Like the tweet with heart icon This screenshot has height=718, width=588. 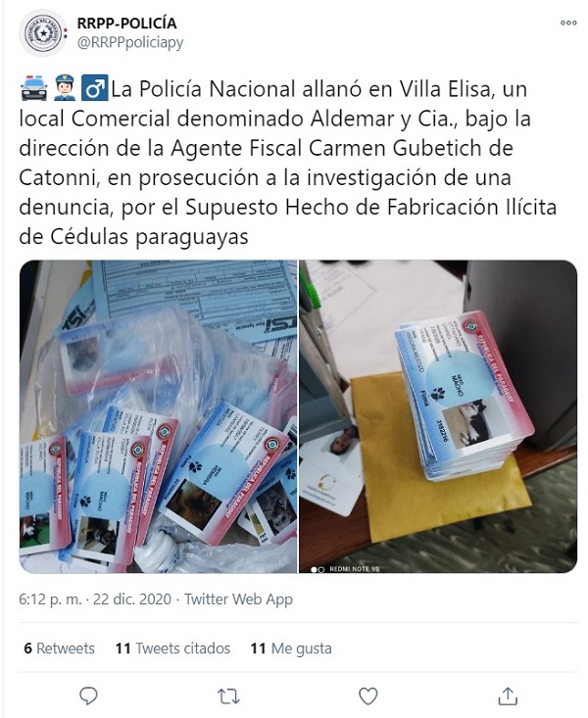pyautogui.click(x=368, y=696)
